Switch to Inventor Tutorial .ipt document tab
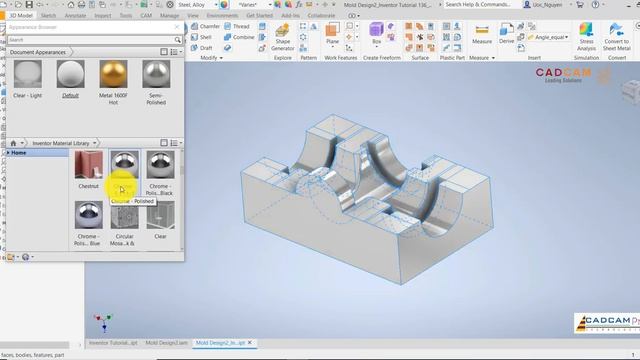640x360 pixels. [113, 343]
